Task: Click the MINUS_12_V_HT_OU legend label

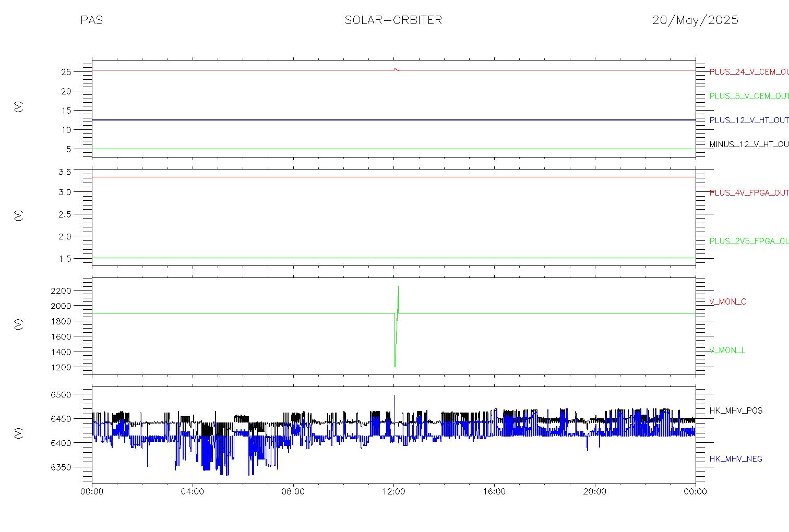Action: pyautogui.click(x=749, y=144)
